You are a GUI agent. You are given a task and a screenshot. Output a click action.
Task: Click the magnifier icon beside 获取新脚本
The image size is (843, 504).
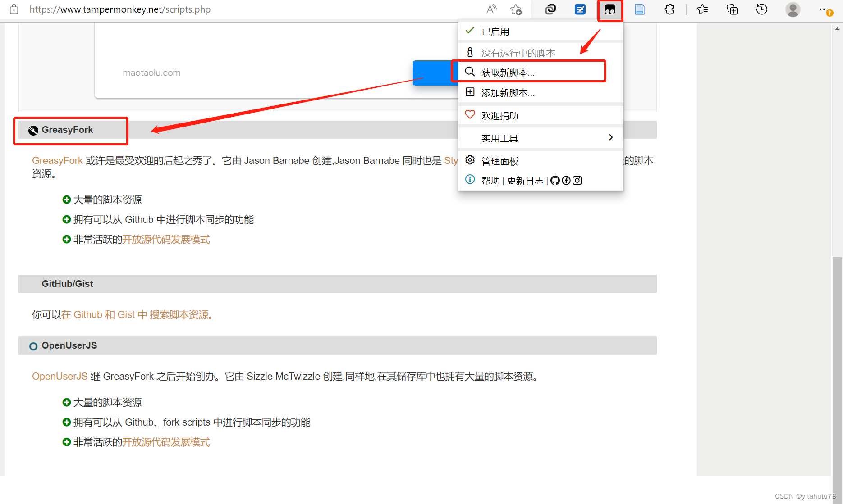(470, 72)
